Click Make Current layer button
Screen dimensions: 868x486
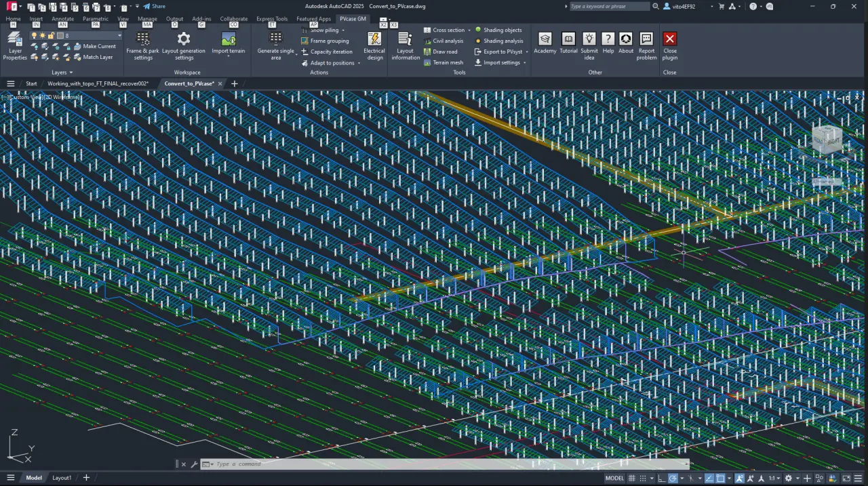tap(94, 46)
